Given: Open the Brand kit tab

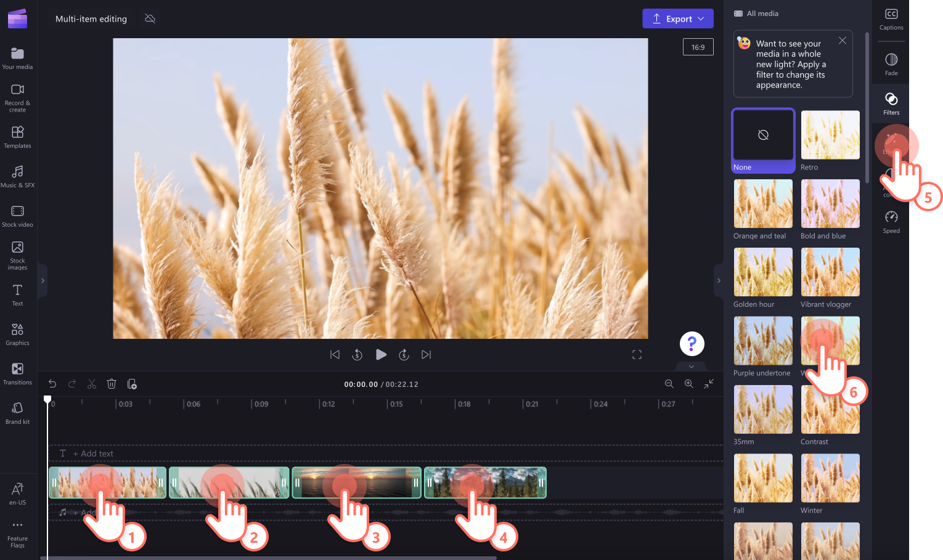Looking at the screenshot, I should click(17, 413).
